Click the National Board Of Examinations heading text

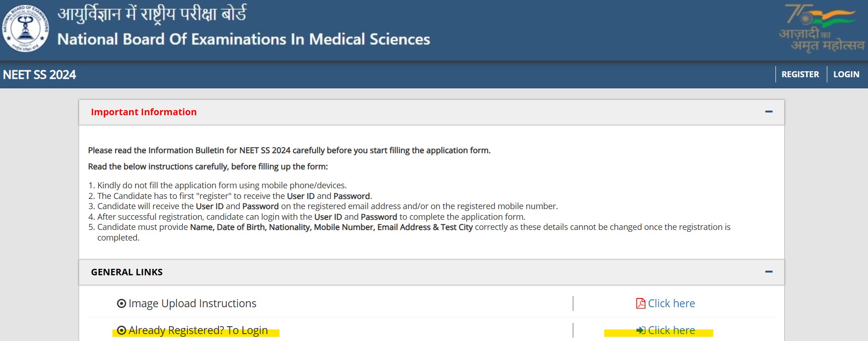point(243,39)
